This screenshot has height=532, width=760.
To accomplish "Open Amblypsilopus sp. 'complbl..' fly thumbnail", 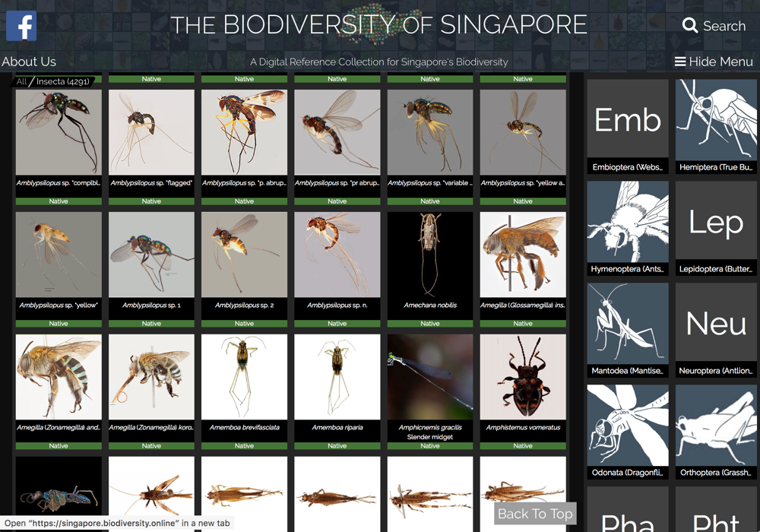I will pyautogui.click(x=59, y=131).
